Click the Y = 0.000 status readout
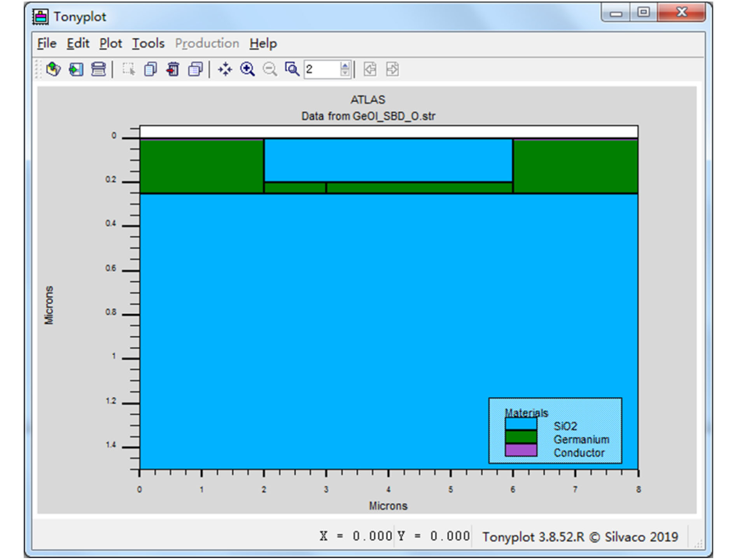The height and width of the screenshot is (560, 735). point(434,536)
